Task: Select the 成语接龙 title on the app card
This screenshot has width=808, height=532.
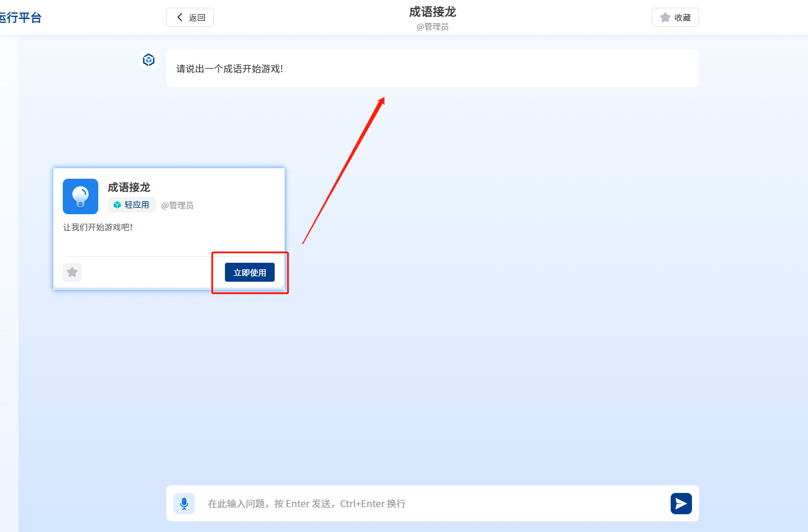Action: pyautogui.click(x=129, y=188)
